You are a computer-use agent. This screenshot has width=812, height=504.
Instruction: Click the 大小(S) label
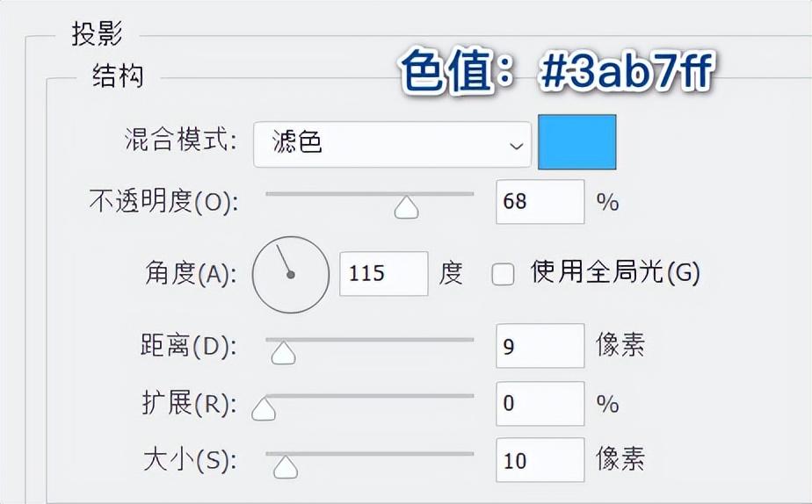(x=190, y=460)
